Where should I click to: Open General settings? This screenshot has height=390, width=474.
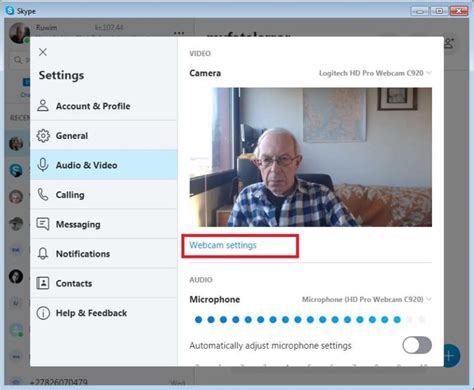tap(104, 136)
